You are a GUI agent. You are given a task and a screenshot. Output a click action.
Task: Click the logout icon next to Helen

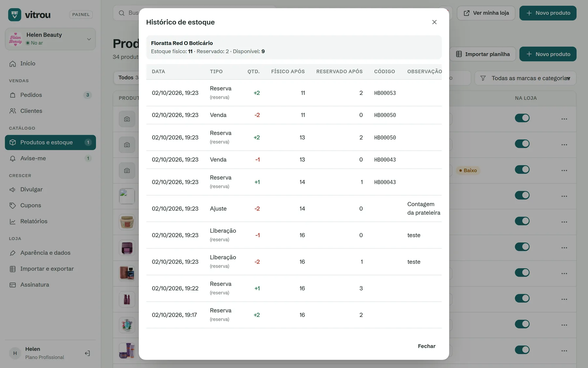87,353
